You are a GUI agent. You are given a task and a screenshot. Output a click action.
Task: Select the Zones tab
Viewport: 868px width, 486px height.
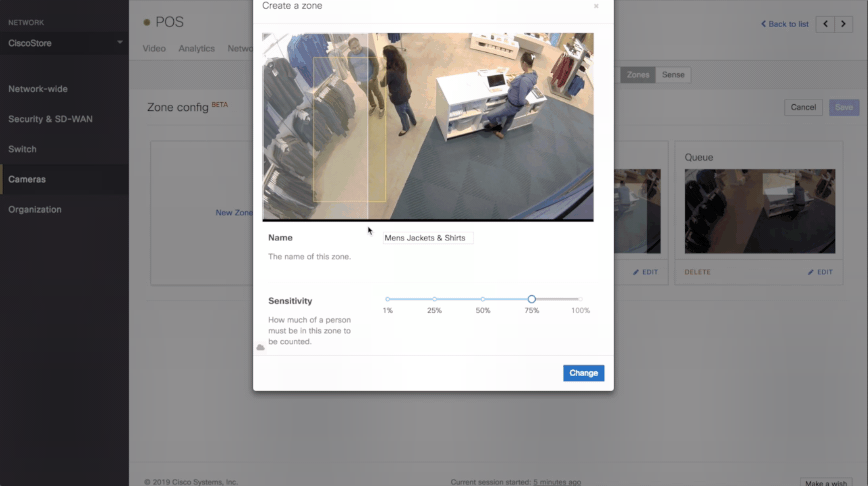[x=638, y=75]
